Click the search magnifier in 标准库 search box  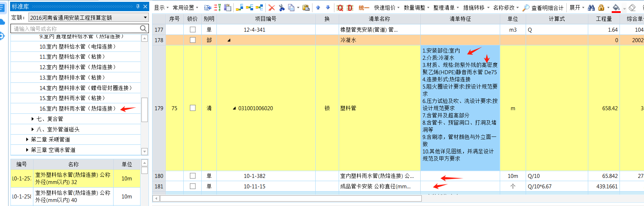click(x=143, y=28)
